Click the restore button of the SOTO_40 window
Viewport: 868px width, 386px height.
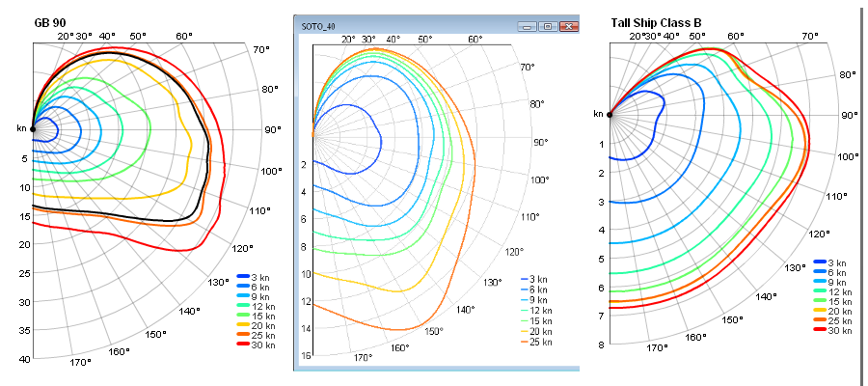[546, 27]
